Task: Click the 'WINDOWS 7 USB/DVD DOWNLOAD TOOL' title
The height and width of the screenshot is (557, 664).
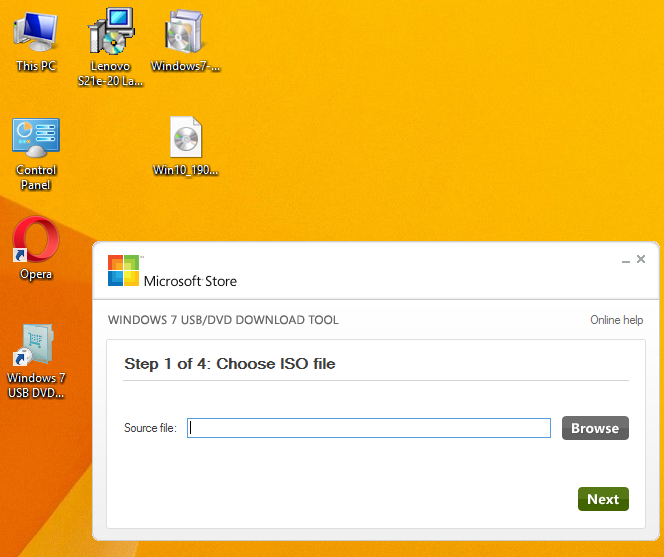Action: (223, 320)
